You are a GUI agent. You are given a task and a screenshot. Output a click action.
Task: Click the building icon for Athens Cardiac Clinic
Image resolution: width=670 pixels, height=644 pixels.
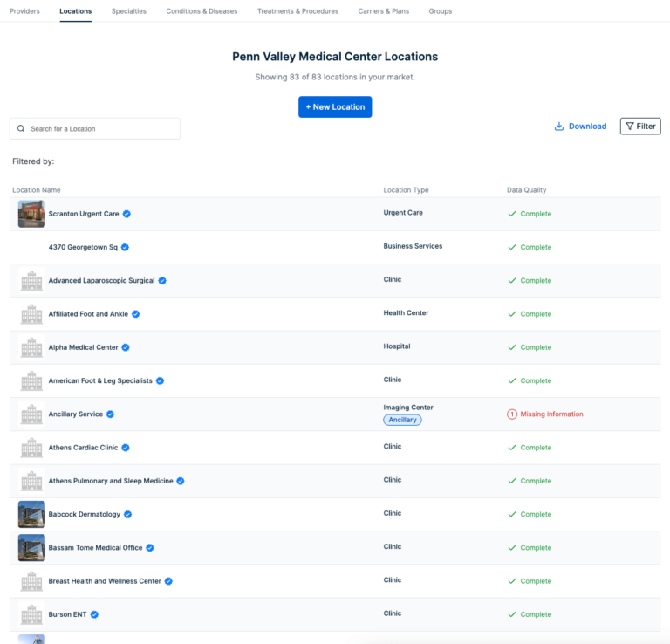pos(31,448)
